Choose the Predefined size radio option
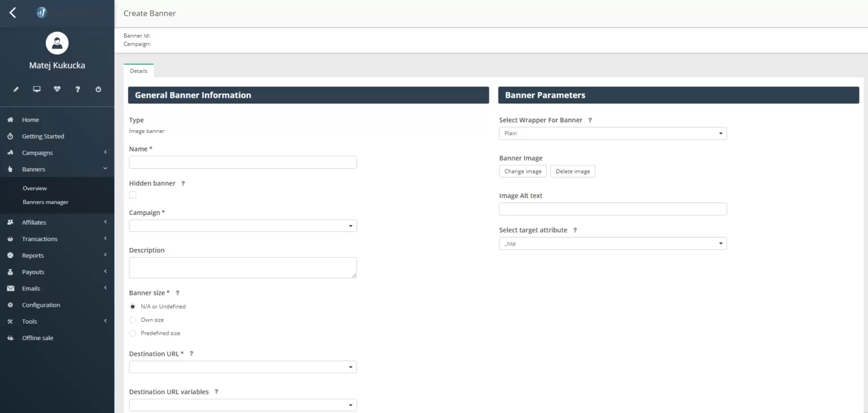The width and height of the screenshot is (868, 413). pos(133,333)
